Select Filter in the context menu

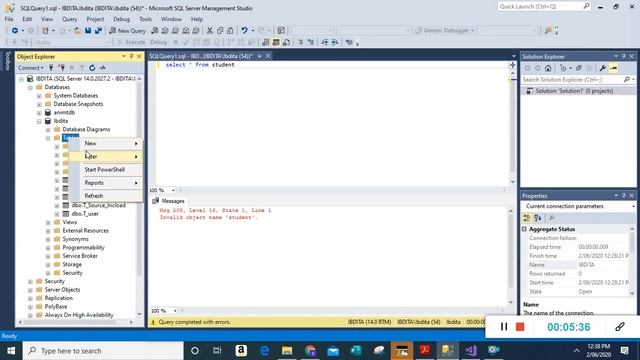[106, 156]
